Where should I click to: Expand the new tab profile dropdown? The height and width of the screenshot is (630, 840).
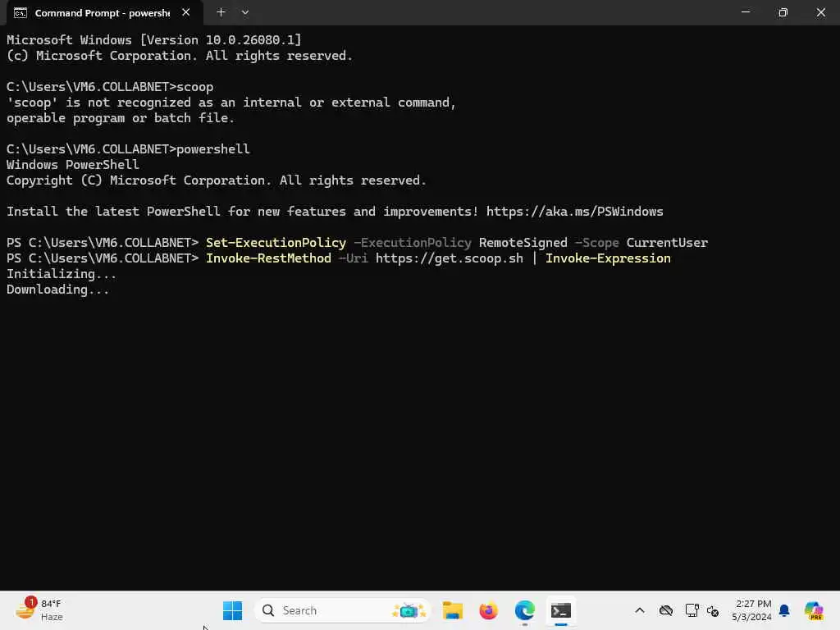244,12
